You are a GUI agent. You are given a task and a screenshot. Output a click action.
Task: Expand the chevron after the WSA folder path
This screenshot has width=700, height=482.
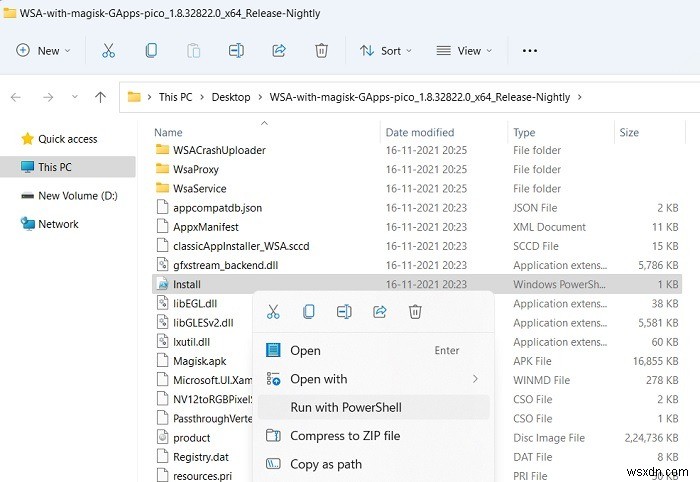579,97
